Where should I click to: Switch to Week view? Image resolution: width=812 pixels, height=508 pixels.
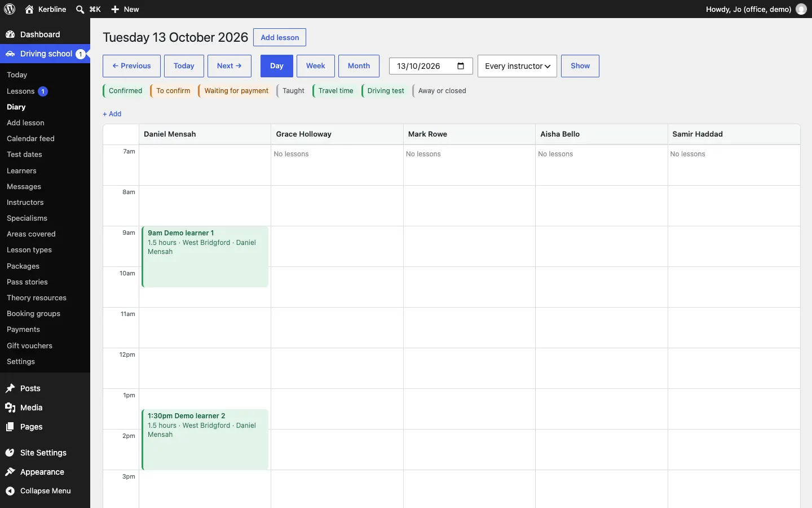pyautogui.click(x=316, y=66)
